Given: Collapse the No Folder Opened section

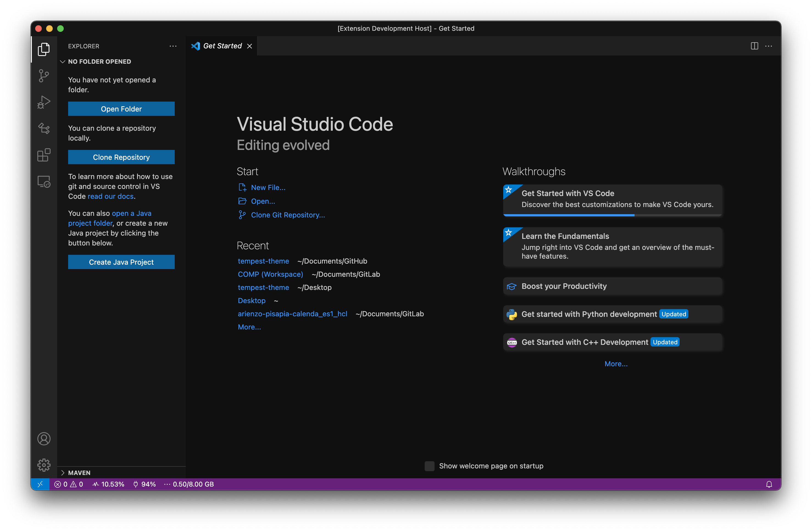Looking at the screenshot, I should [121, 62].
